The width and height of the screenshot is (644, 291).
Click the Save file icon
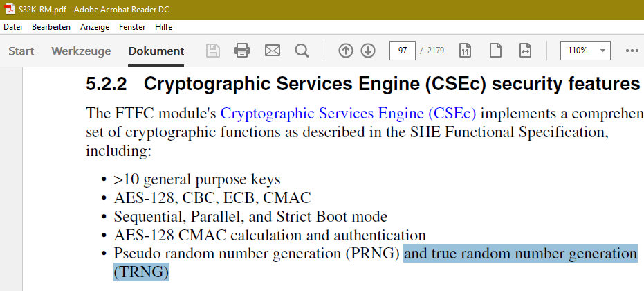click(213, 51)
